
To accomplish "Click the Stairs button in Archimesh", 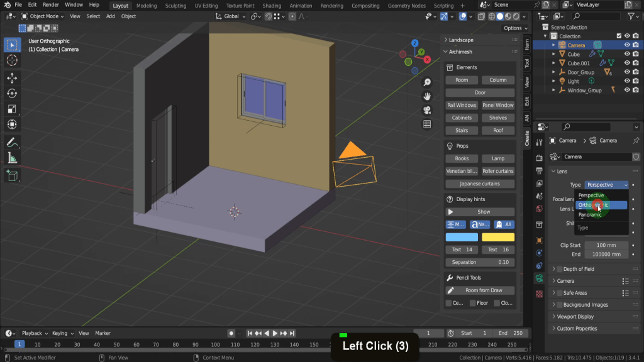I will 462,130.
